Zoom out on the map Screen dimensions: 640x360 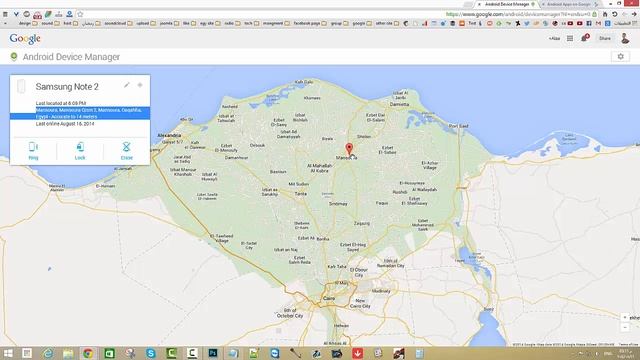pos(624,327)
